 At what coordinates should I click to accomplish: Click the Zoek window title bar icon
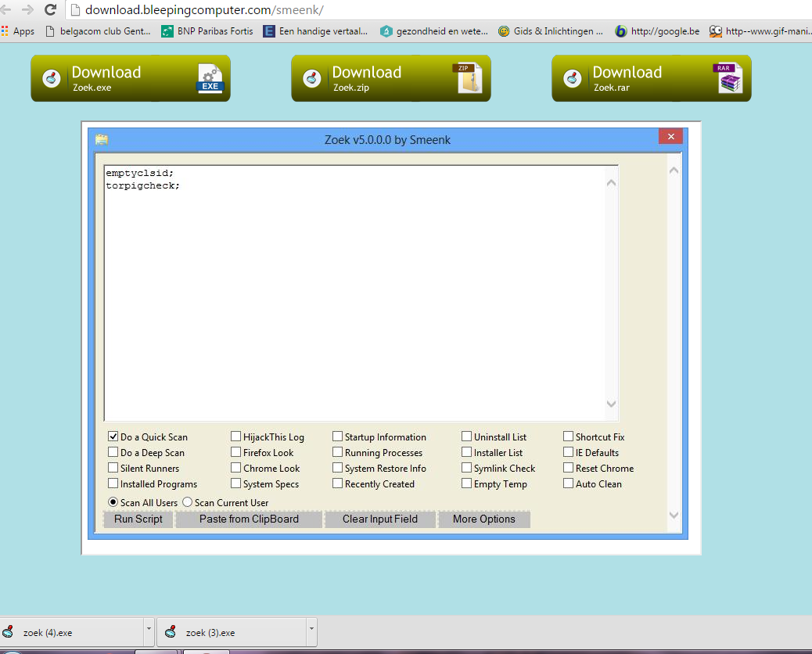(x=102, y=139)
